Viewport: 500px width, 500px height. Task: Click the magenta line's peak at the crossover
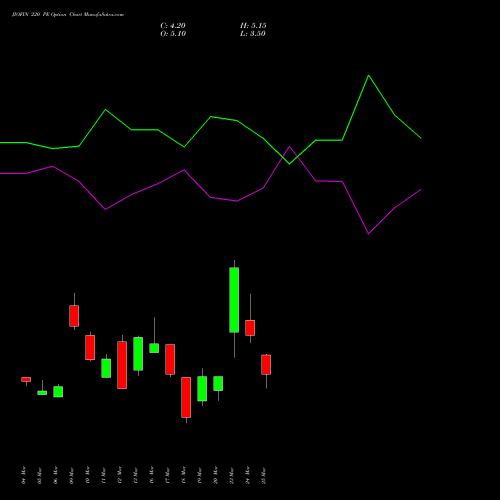click(289, 146)
